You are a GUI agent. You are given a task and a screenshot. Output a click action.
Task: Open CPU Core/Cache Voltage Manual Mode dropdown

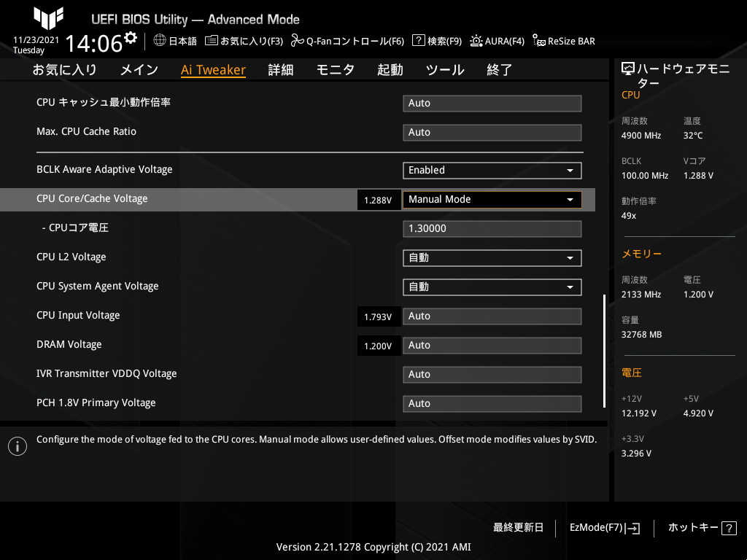click(492, 200)
